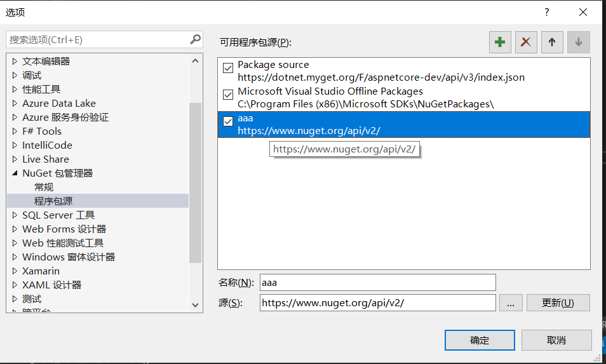Image resolution: width=606 pixels, height=364 pixels.
Task: Add a new package source with the green plus
Action: tap(500, 42)
